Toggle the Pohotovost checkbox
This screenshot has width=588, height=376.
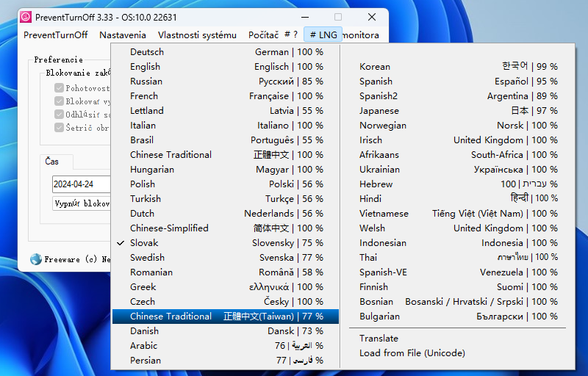coord(60,88)
